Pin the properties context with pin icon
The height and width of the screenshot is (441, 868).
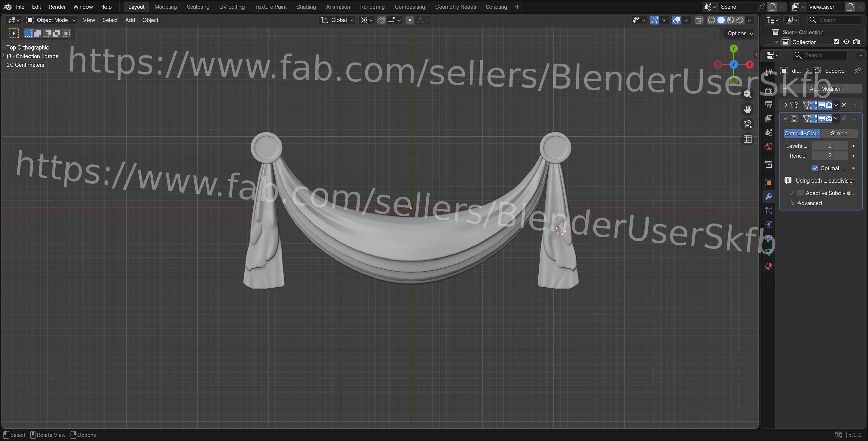coord(857,71)
